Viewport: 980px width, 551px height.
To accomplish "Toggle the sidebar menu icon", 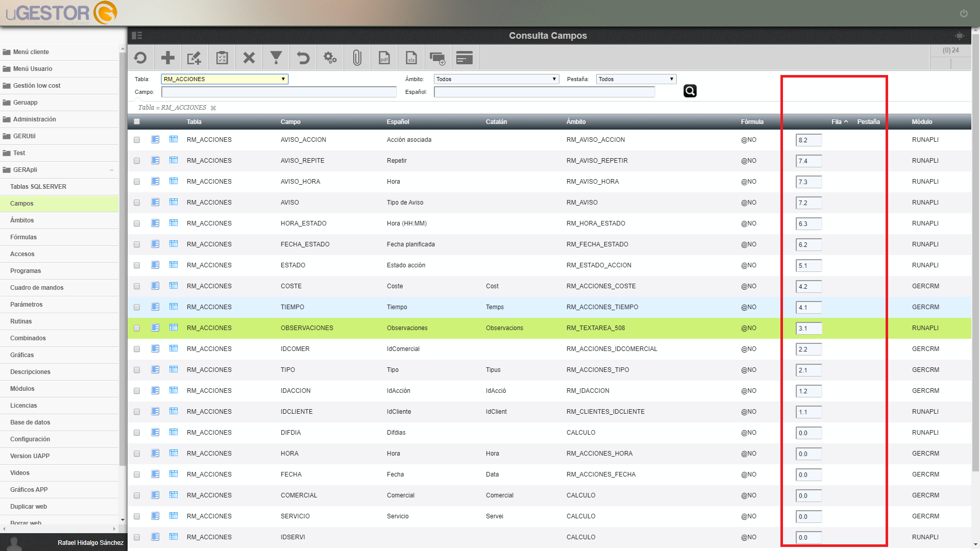I will tap(137, 36).
